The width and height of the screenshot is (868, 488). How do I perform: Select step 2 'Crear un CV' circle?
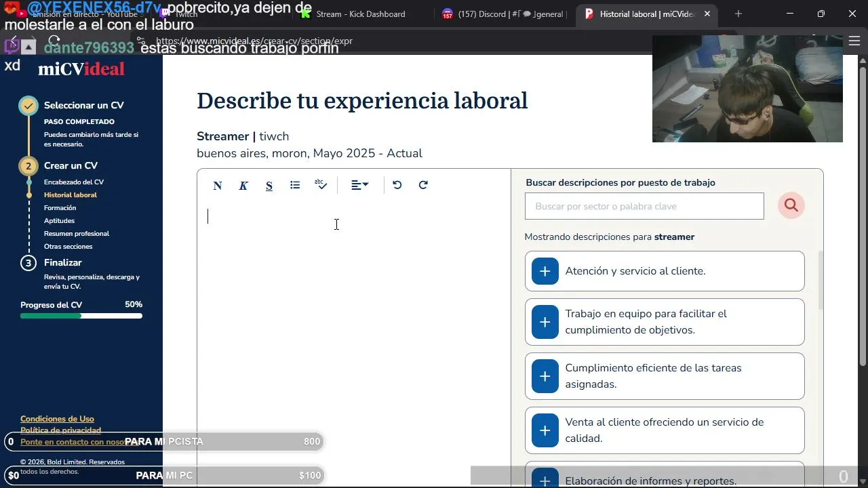tap(28, 166)
